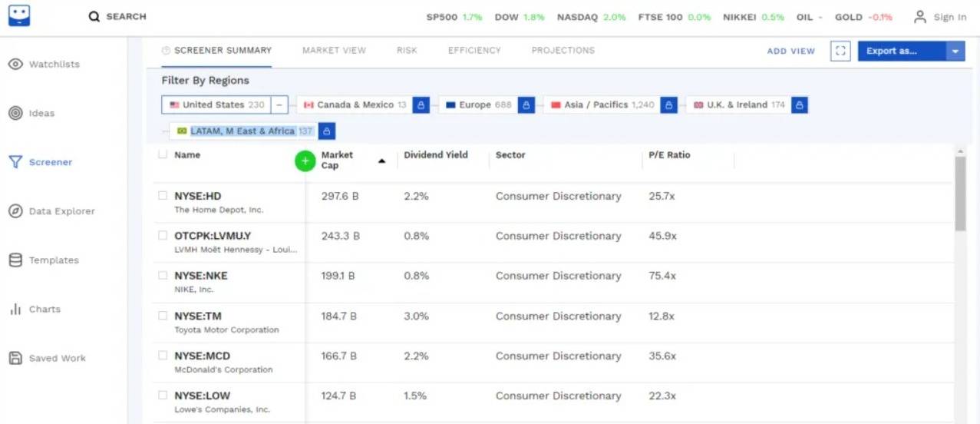Click the lock icon beside Europe region

coord(526,105)
